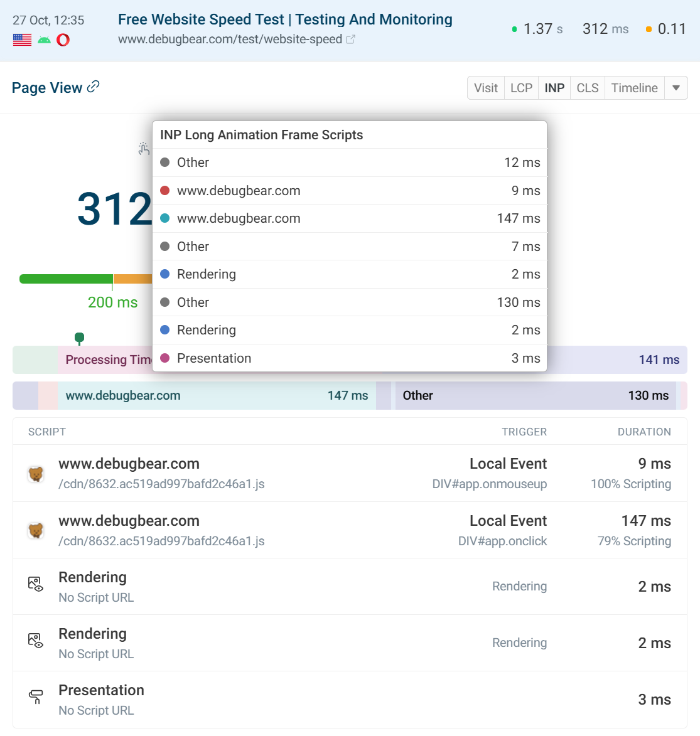Screen dimensions: 700x736
Task: Click the US flag icon
Action: pos(22,40)
